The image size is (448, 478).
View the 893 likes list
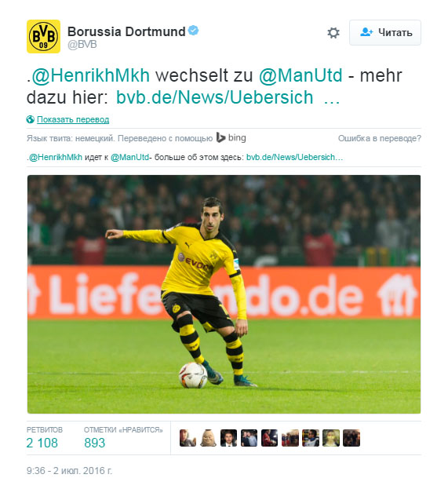pos(123,438)
